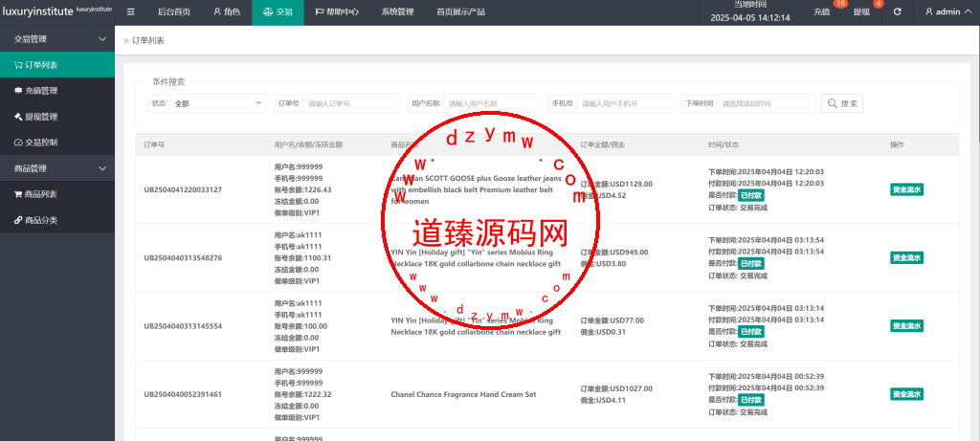Click order number UB2504040313548276

pos(183,258)
